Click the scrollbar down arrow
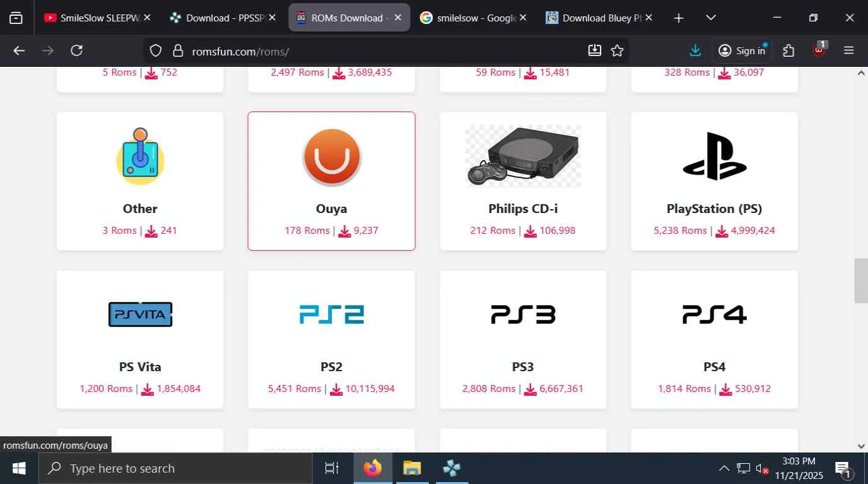The height and width of the screenshot is (484, 868). (861, 446)
